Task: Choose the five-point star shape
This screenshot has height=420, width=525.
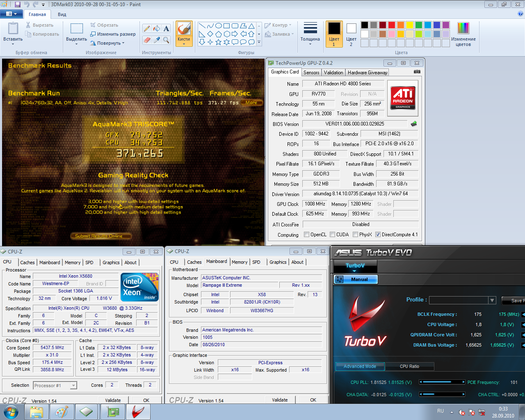Action: 219,42
